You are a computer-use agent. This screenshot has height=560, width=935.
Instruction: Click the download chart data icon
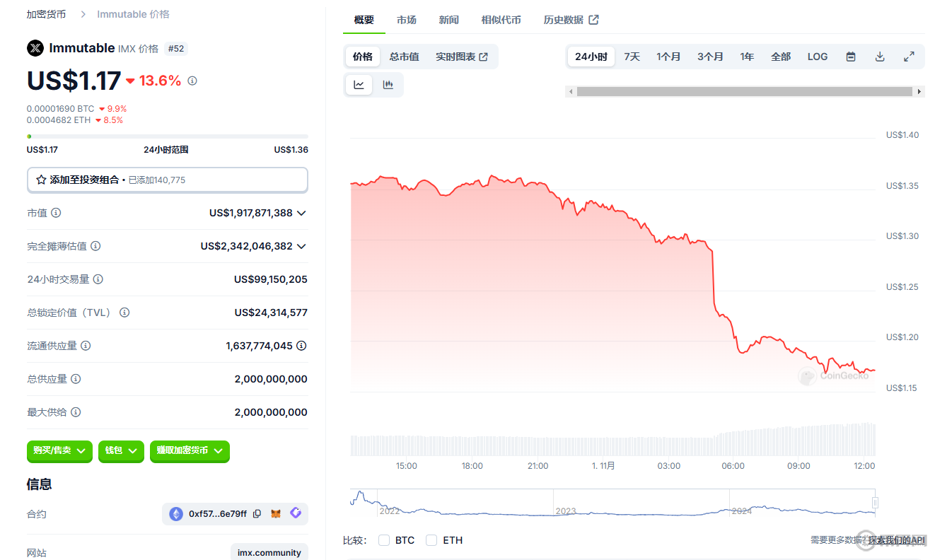coord(880,57)
